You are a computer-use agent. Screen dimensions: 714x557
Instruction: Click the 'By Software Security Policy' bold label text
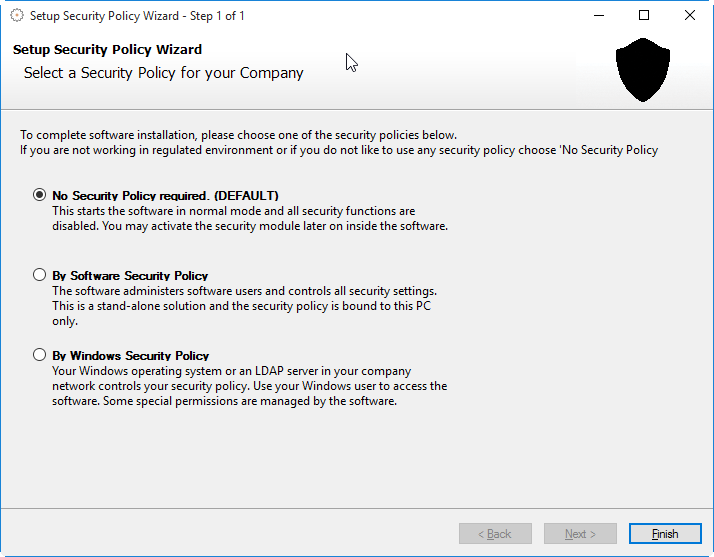pyautogui.click(x=130, y=276)
